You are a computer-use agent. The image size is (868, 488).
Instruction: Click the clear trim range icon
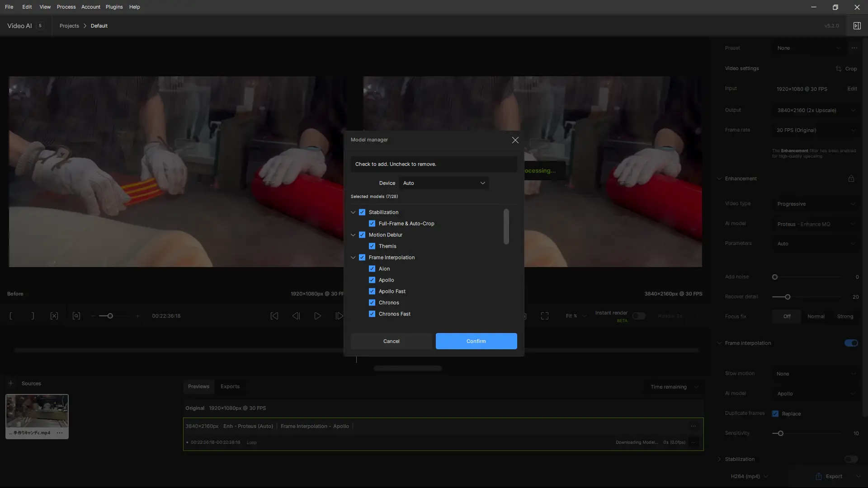coord(54,316)
